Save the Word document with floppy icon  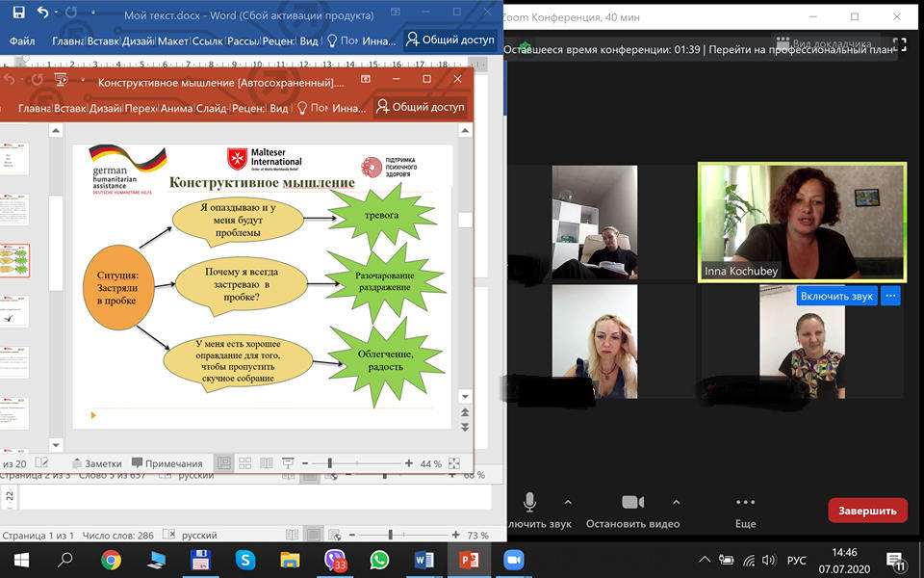pyautogui.click(x=19, y=13)
